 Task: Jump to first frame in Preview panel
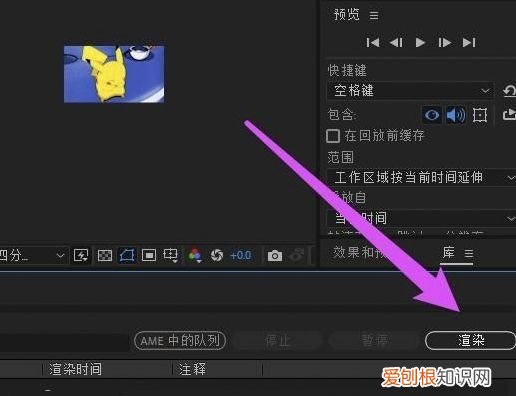click(373, 43)
